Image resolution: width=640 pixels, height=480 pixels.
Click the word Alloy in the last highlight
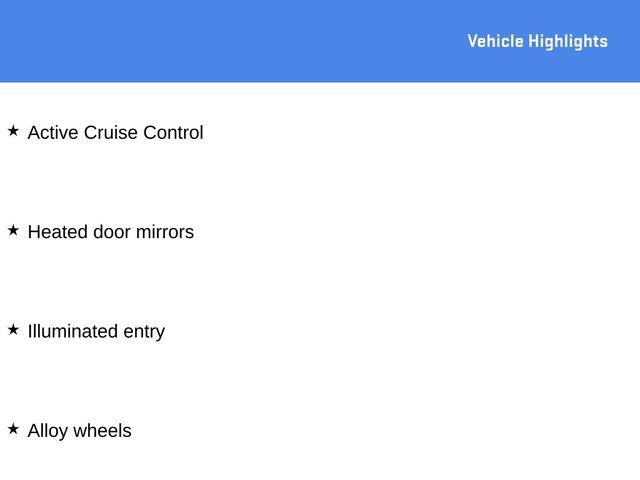click(48, 431)
